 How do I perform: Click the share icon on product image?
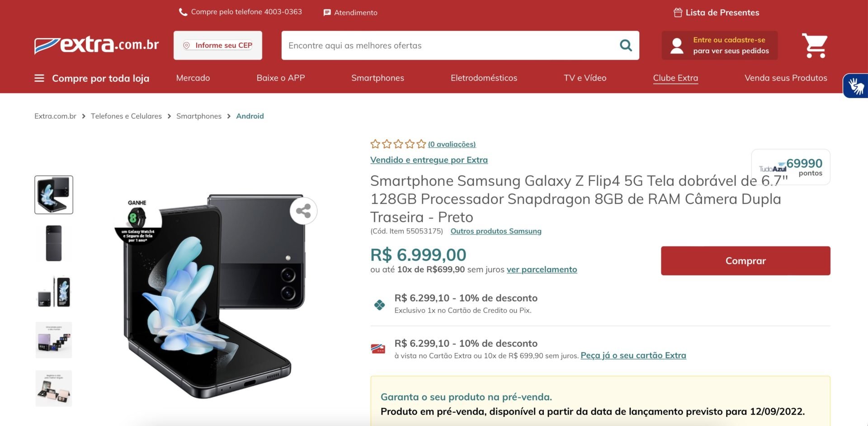pos(303,211)
